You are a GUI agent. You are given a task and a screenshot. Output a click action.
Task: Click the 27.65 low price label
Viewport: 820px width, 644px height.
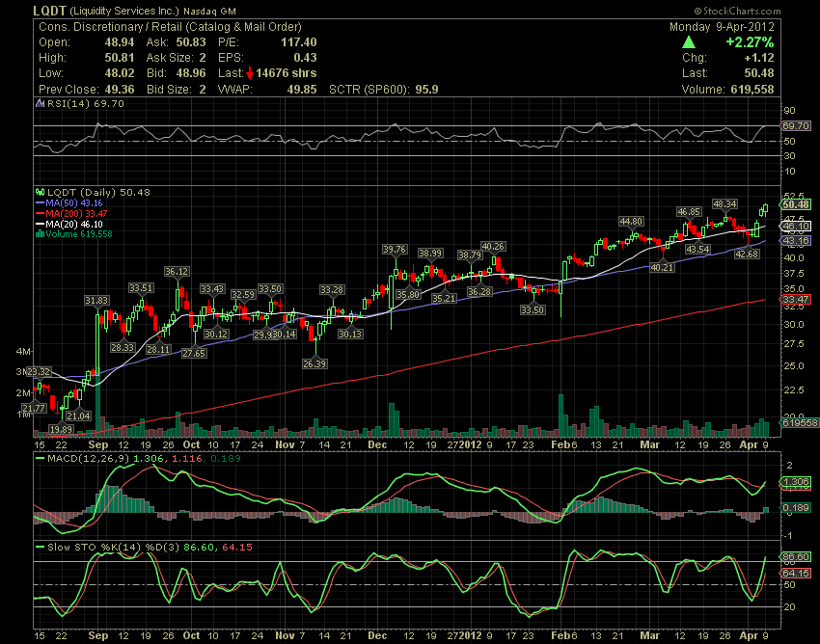coord(194,354)
